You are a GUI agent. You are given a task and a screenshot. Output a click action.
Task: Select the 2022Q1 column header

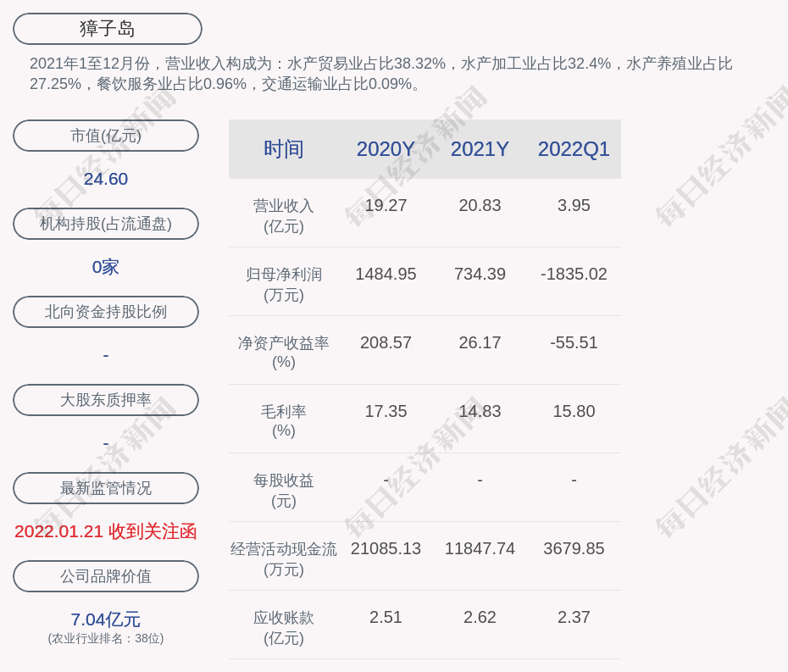574,149
